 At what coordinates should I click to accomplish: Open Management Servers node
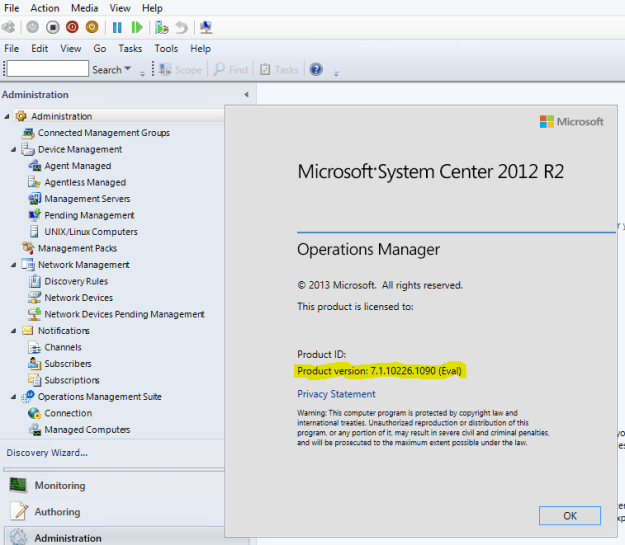(87, 199)
